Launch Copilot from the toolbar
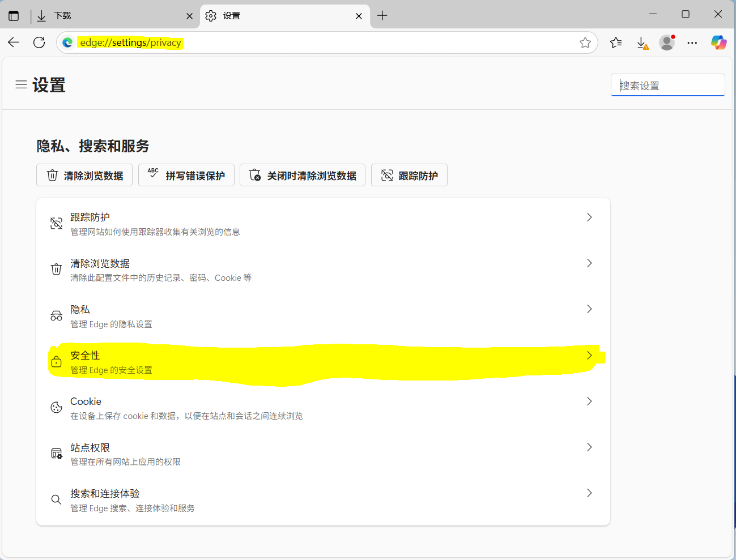736x560 pixels. tap(718, 42)
